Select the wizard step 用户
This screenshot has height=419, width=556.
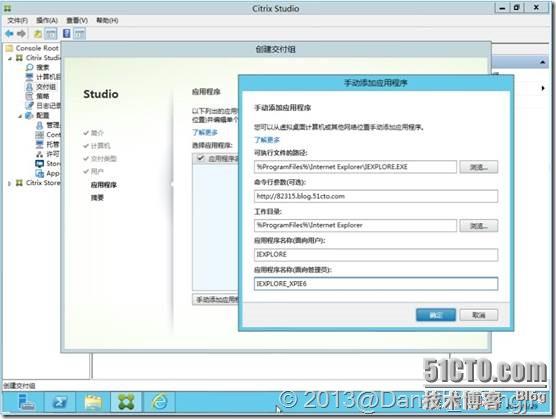coord(97,171)
